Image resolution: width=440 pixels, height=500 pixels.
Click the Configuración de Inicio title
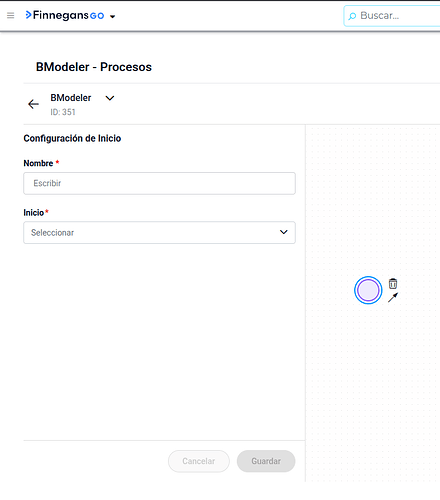tap(72, 138)
